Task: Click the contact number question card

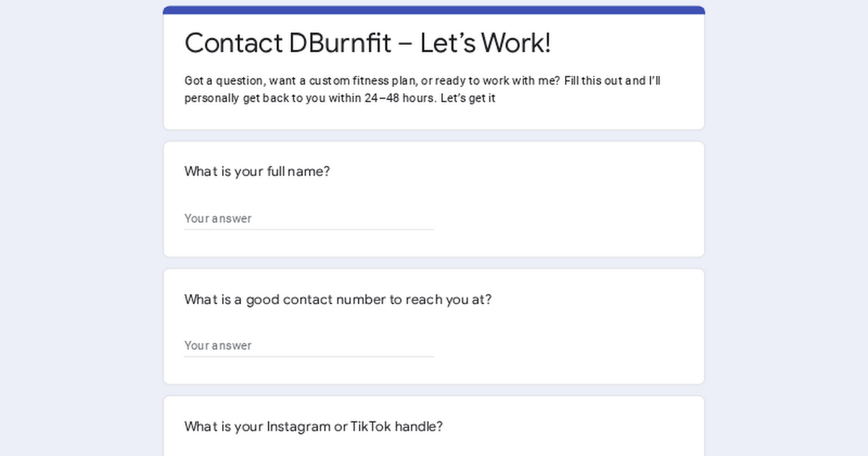Action: tap(434, 326)
